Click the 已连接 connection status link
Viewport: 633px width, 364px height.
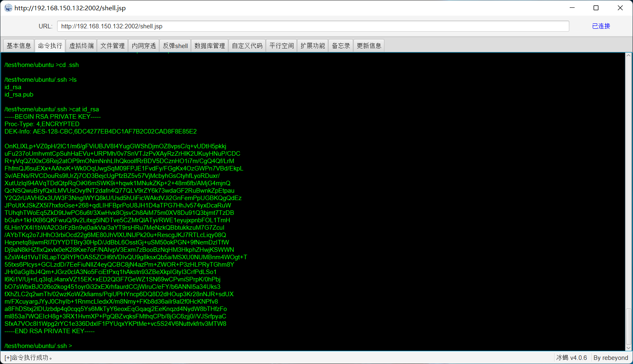(x=601, y=26)
